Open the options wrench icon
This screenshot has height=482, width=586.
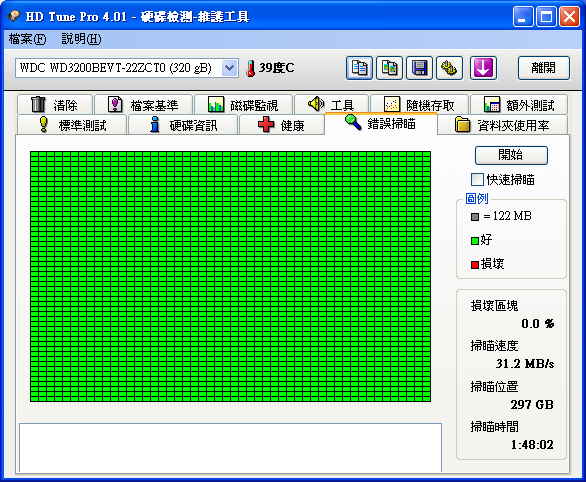click(450, 68)
